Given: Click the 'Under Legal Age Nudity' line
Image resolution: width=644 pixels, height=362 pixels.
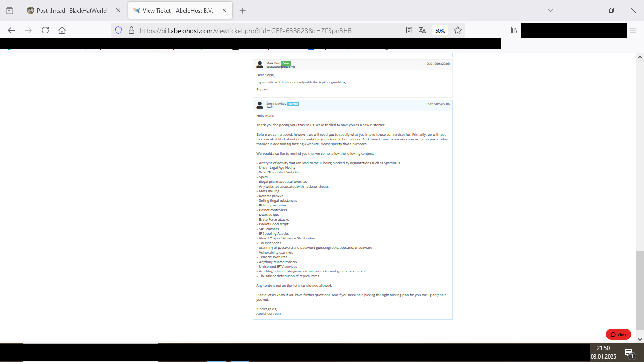Looking at the screenshot, I should pos(276,168).
